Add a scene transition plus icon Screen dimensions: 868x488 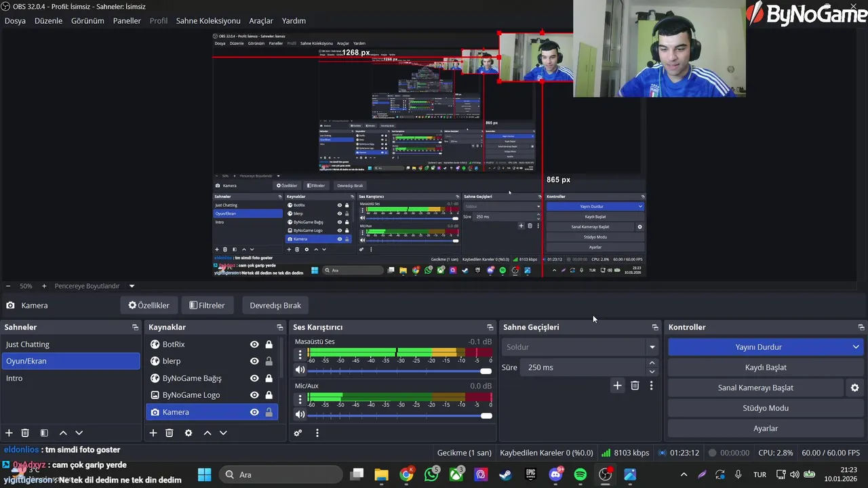[x=617, y=385]
